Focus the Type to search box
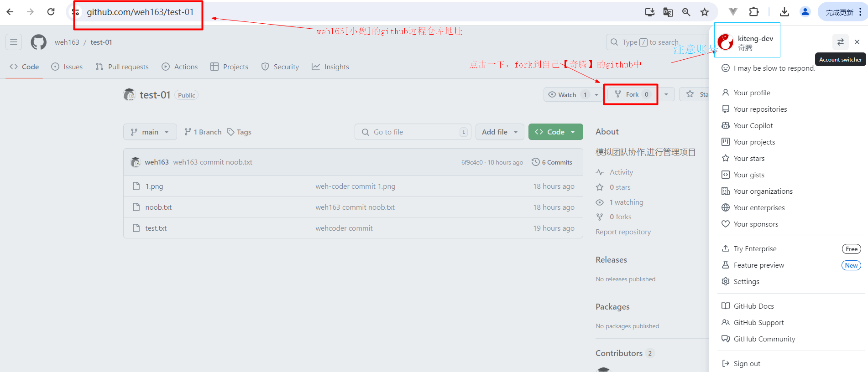 tap(658, 42)
